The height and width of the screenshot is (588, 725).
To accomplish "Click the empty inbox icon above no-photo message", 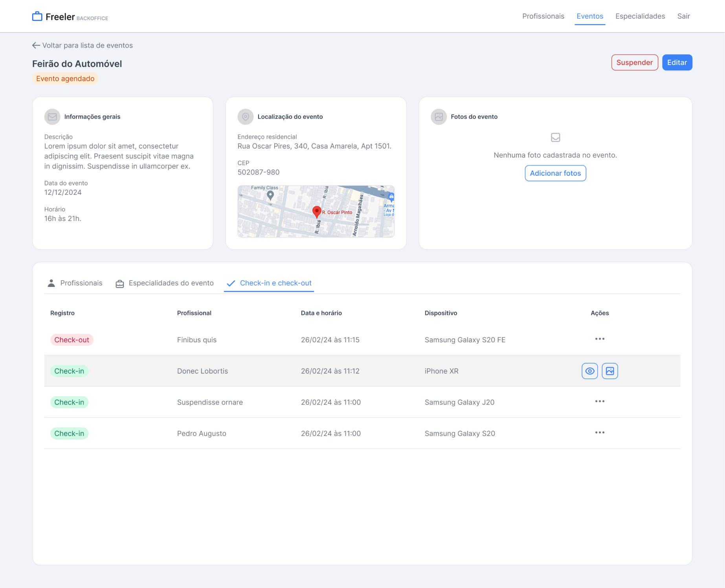I will tap(555, 138).
